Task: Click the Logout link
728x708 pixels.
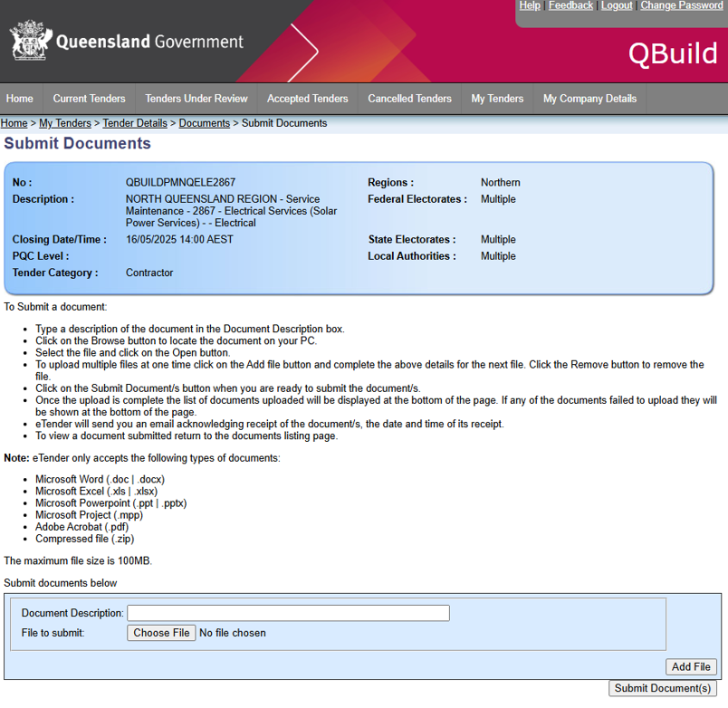Action: 617,5
